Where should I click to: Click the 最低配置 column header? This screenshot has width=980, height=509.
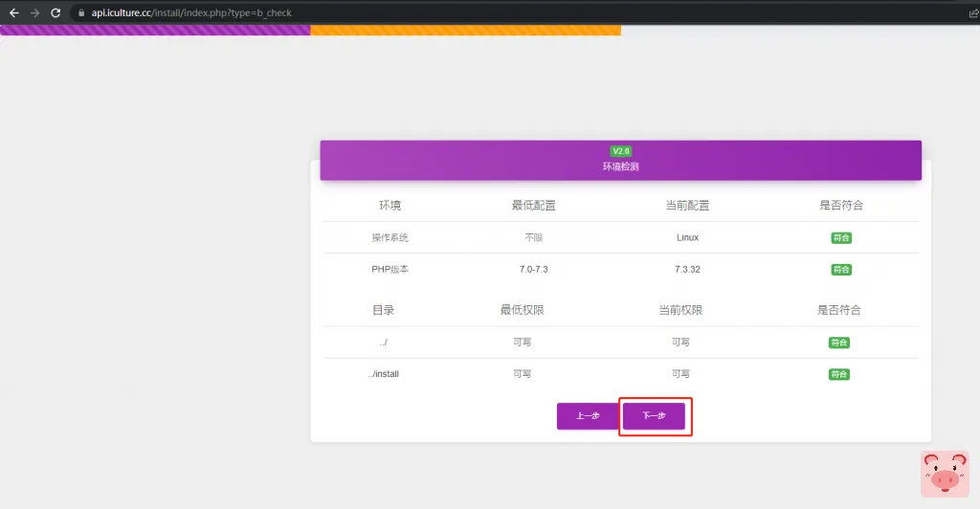[x=534, y=206]
